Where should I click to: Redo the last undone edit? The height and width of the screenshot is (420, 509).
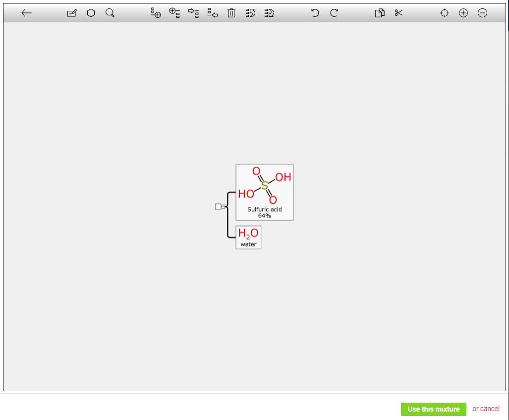(334, 13)
